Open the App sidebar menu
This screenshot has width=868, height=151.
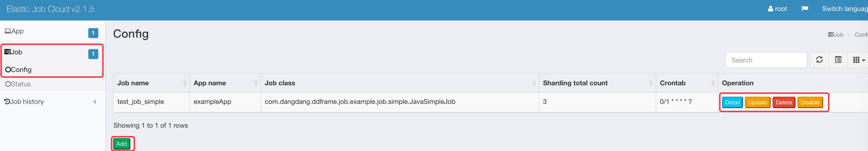pos(14,31)
